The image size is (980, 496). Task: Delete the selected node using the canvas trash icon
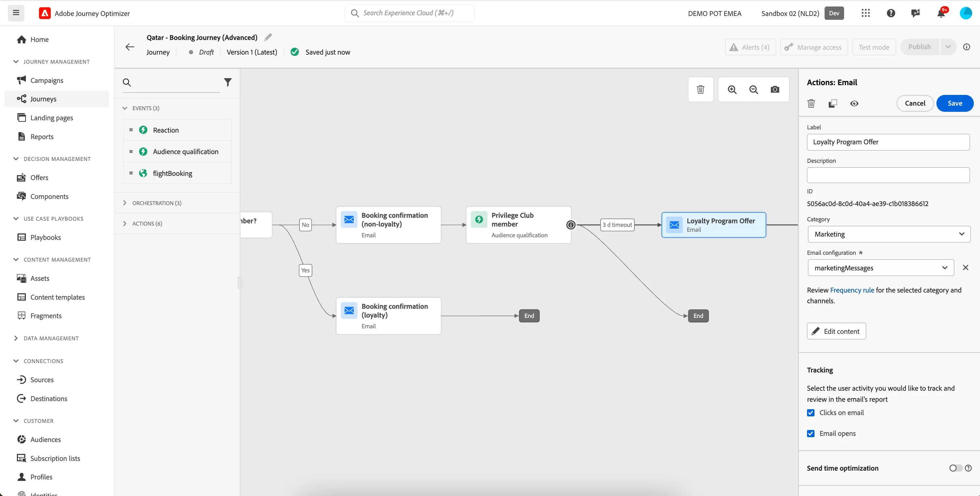tap(700, 89)
